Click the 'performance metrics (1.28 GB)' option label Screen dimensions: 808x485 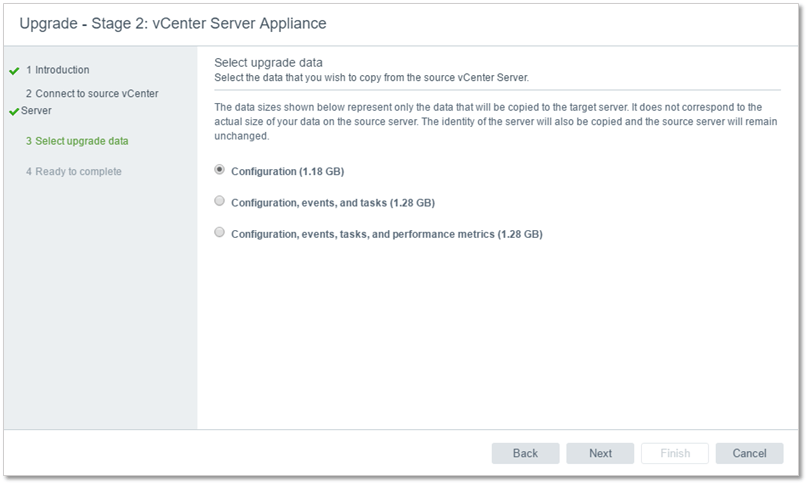click(387, 235)
